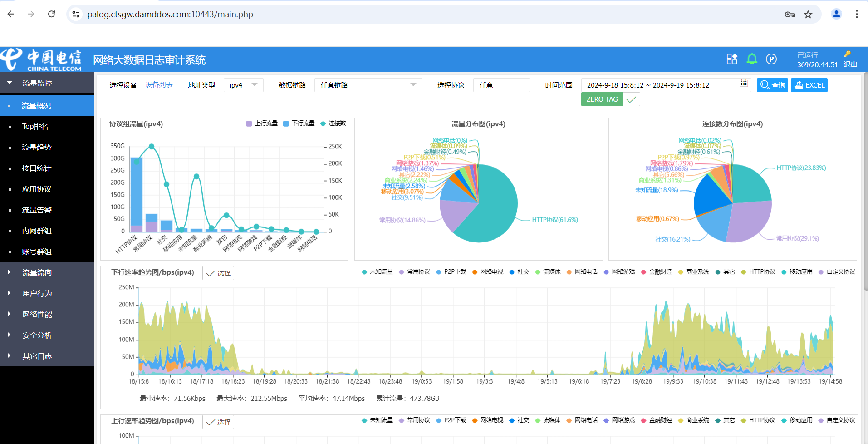868x444 pixels.
Task: Reload the page with browser refresh icon
Action: pos(52,14)
